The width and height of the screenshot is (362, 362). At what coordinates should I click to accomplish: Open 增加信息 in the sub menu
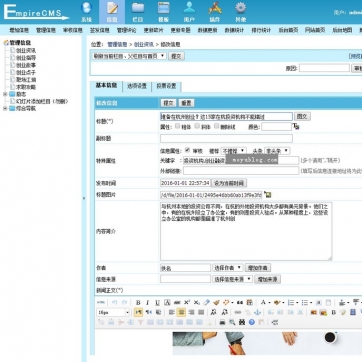19,30
